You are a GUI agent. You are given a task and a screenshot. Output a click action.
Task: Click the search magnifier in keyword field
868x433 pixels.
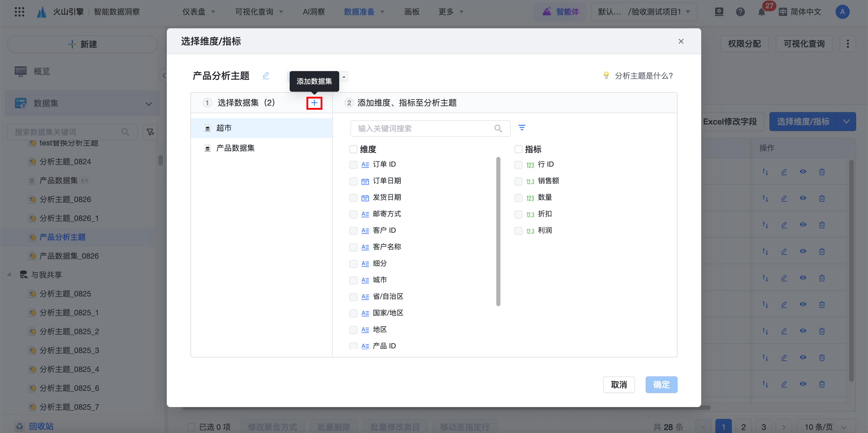point(498,129)
